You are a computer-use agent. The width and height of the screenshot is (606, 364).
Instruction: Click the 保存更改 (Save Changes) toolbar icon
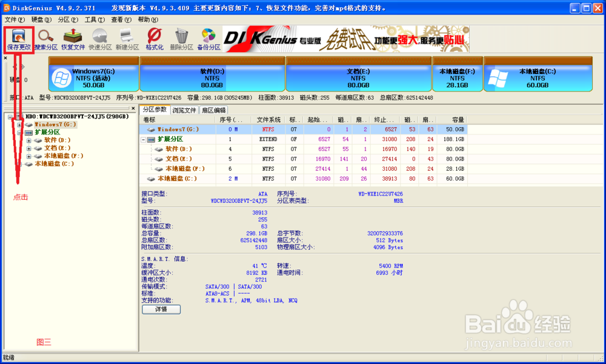[x=19, y=39]
